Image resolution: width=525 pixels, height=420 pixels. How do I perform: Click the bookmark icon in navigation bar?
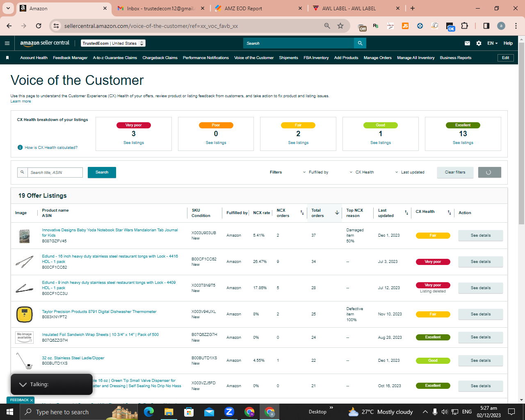coord(7,58)
